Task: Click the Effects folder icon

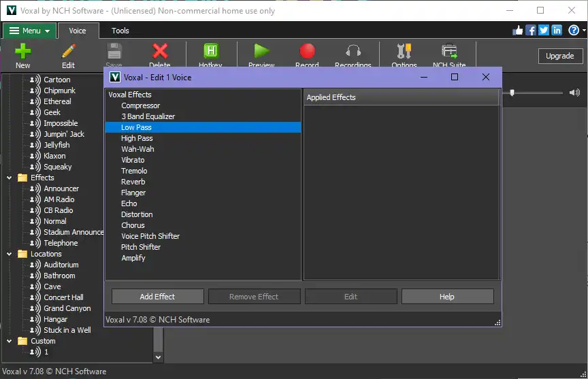Action: (22, 178)
